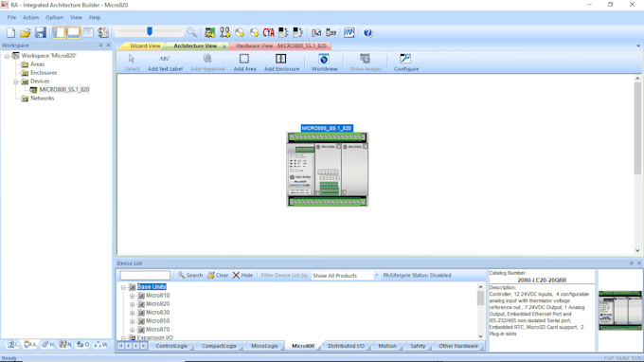Save the project with the floppy disk icon
Screen dimensions: 644x362
(x=40, y=32)
